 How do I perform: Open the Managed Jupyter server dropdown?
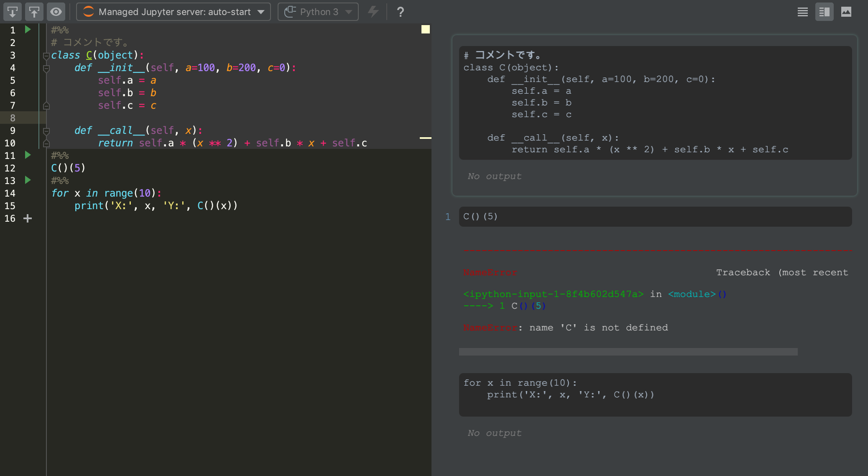tap(174, 12)
